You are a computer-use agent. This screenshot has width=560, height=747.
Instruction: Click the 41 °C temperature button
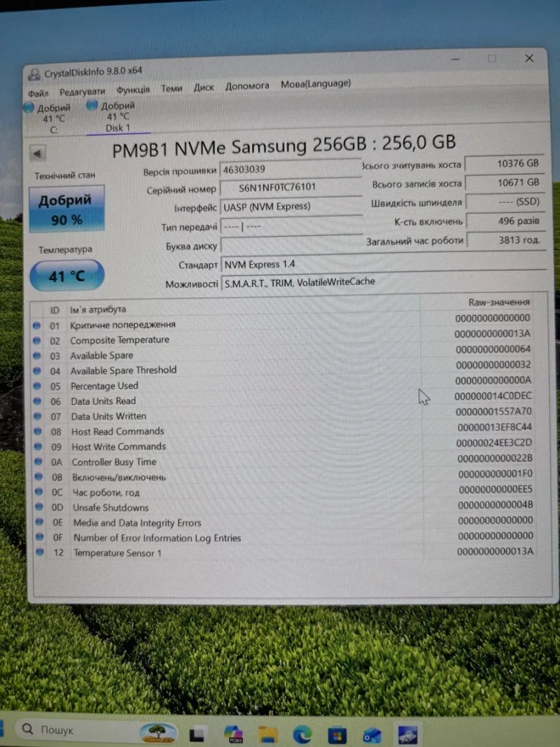(66, 275)
